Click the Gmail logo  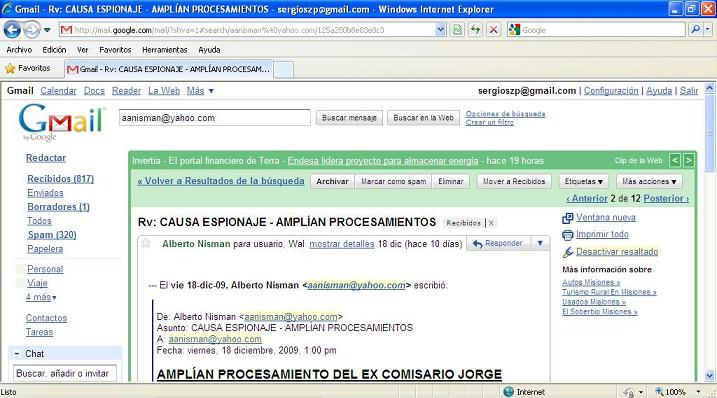pyautogui.click(x=62, y=122)
